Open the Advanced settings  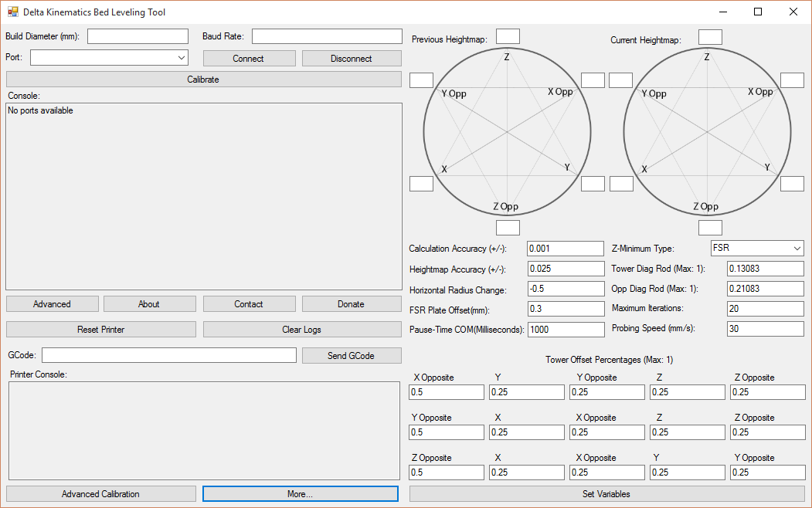(52, 304)
